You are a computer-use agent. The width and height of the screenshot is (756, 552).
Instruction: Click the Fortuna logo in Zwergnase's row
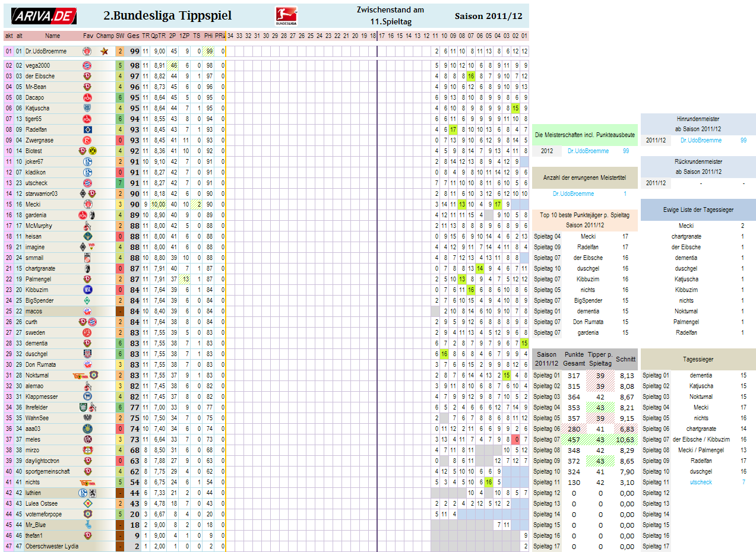pyautogui.click(x=87, y=141)
